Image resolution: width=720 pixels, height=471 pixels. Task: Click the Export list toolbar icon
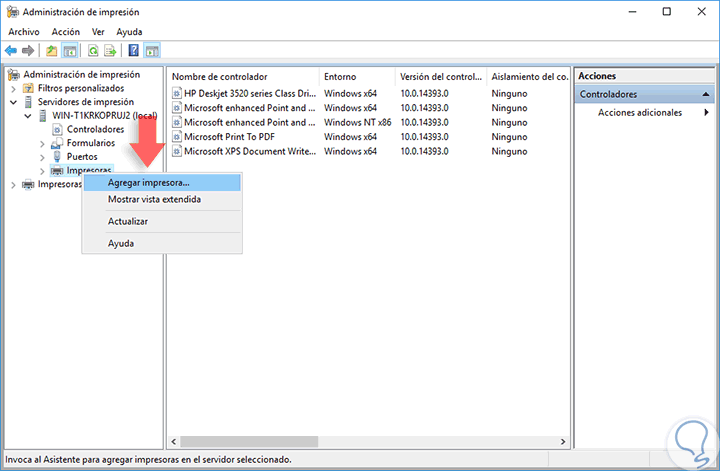click(110, 50)
